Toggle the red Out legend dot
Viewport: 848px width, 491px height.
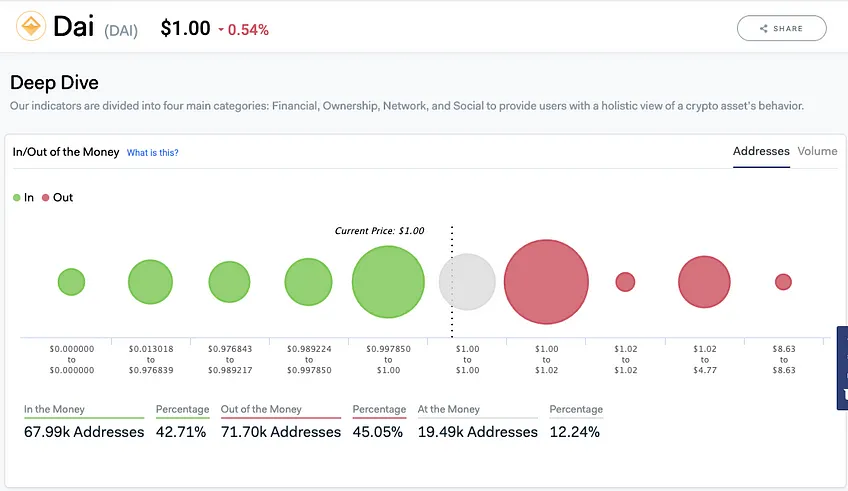coord(45,197)
